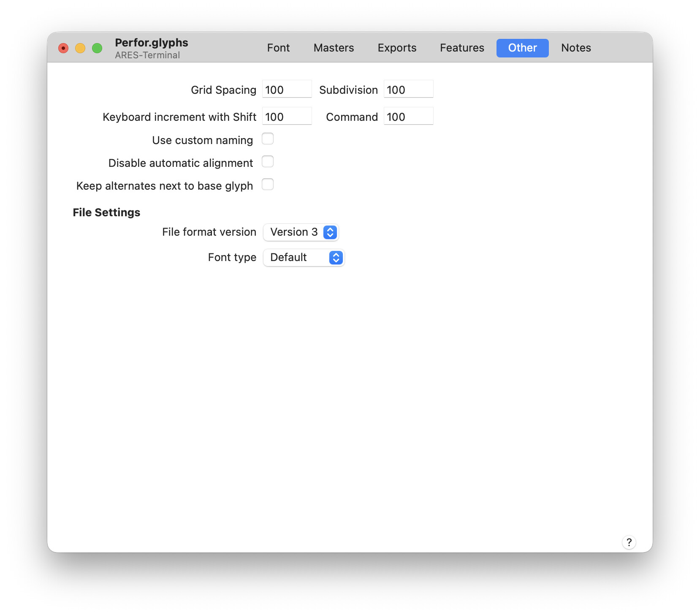Open the File format version dropdown
The image size is (700, 615).
point(301,232)
